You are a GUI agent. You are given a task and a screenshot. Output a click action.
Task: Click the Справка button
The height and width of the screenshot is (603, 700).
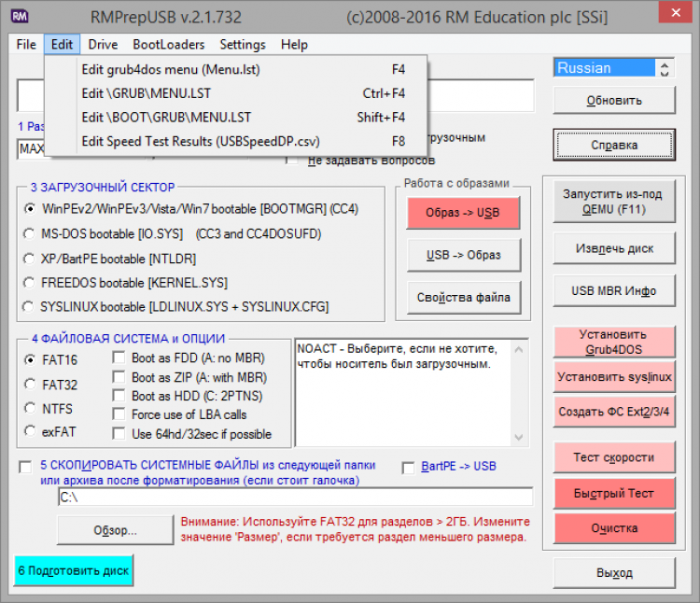(x=614, y=145)
